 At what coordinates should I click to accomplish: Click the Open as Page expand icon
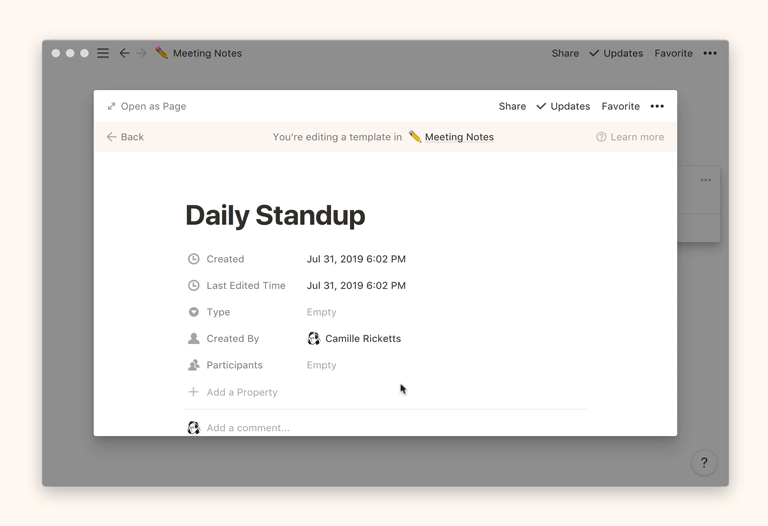pos(112,106)
